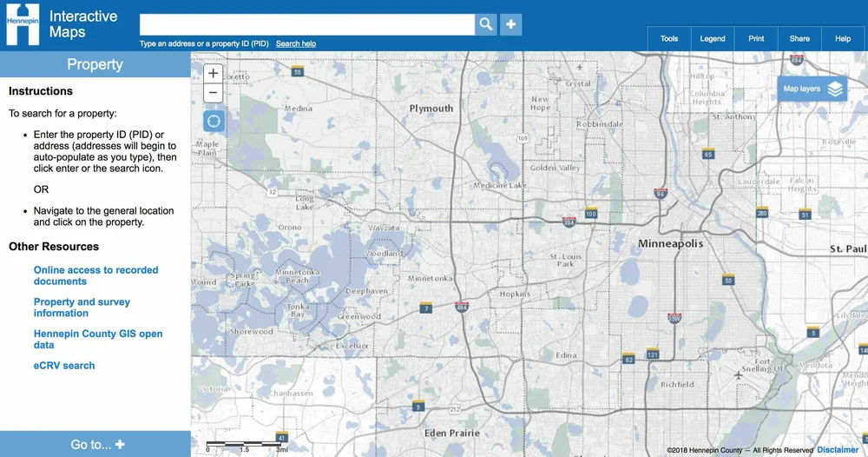
Task: Click the Golden Valley map label
Action: (x=555, y=168)
